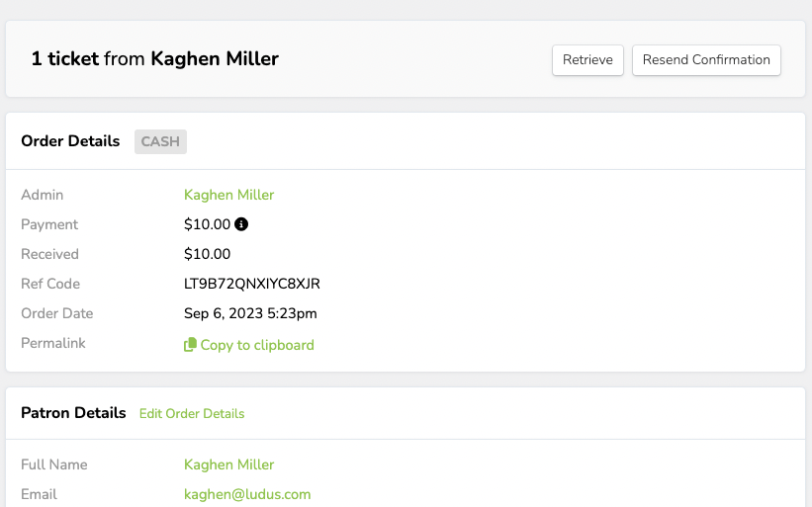Click the Resend Confirmation button
This screenshot has width=812, height=507.
click(706, 59)
